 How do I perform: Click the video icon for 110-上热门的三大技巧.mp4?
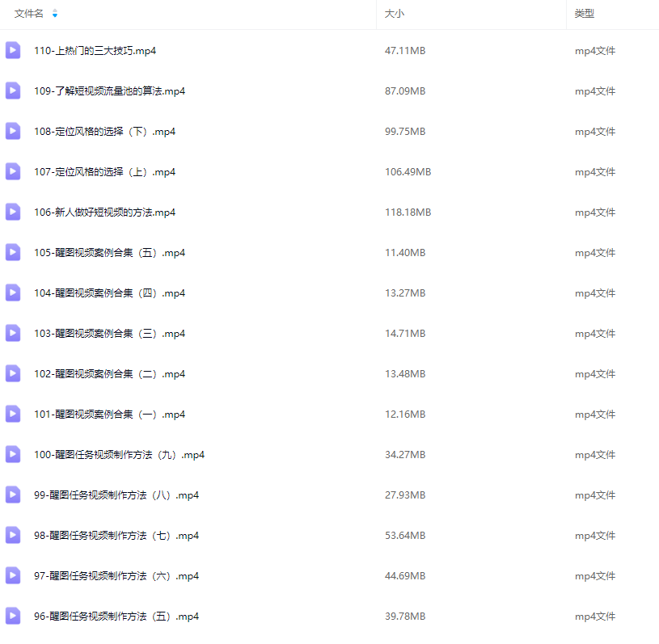pos(13,50)
